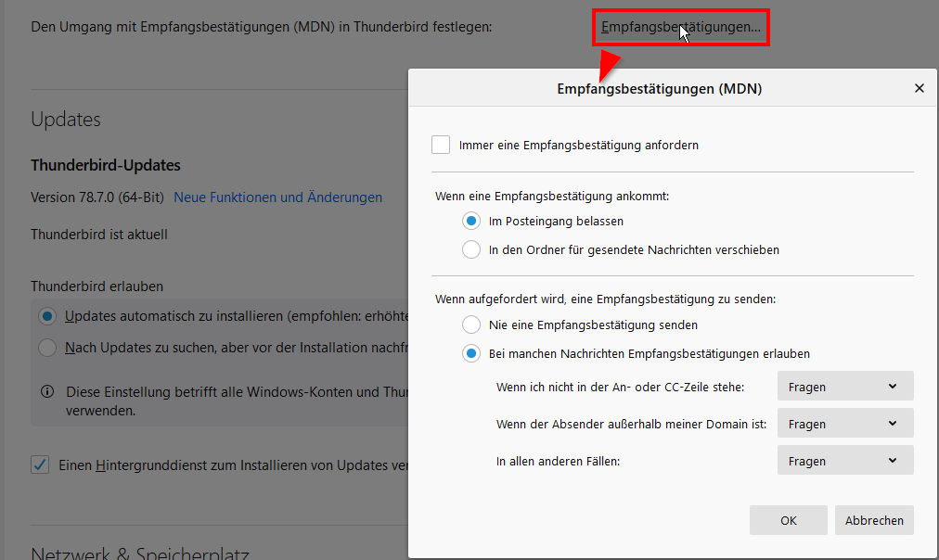This screenshot has width=939, height=560.
Task: Click Wenn eine Empfangsbestätigung ankommt label
Action: pos(552,197)
